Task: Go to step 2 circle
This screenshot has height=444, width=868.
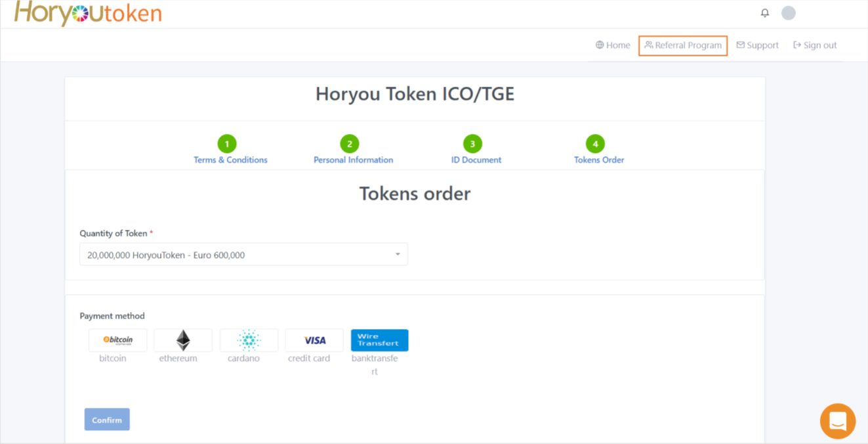Action: [350, 144]
